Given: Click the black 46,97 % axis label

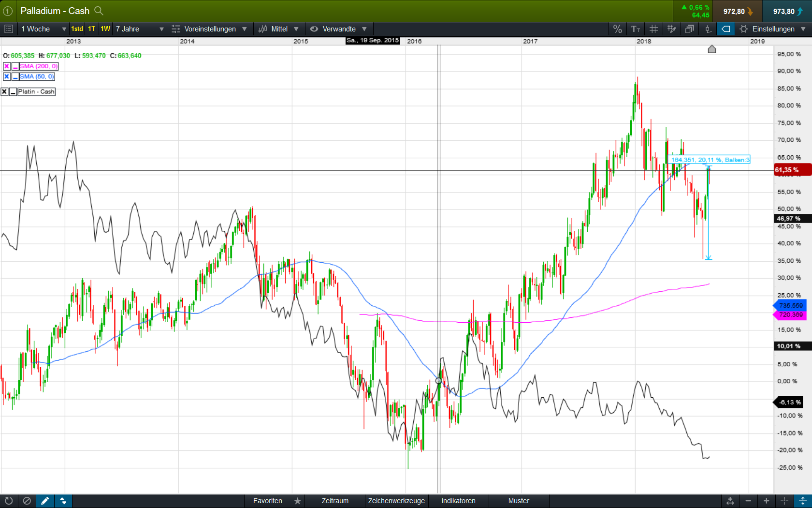Looking at the screenshot, I should 792,219.
